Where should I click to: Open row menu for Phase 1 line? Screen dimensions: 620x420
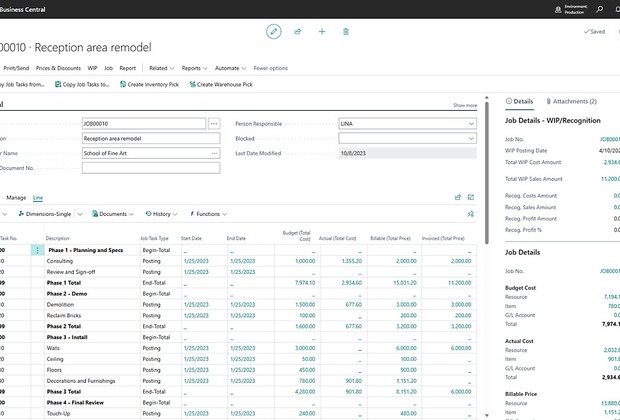pos(38,250)
